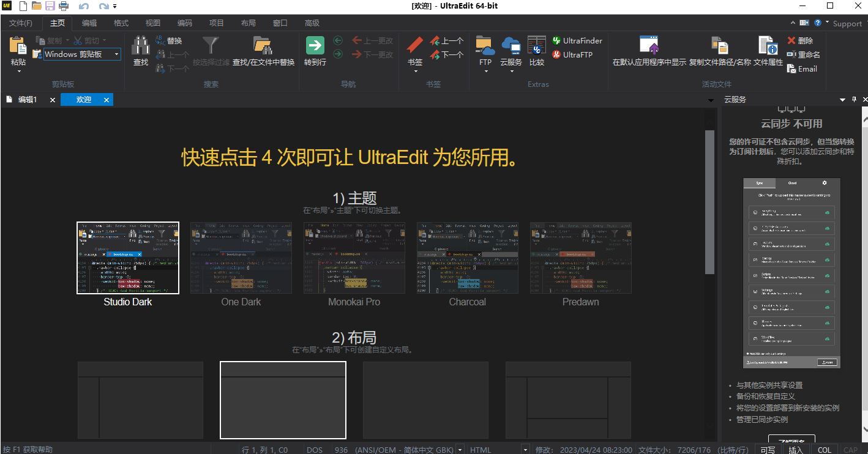Expand the FTP button dropdown arrow

485,71
